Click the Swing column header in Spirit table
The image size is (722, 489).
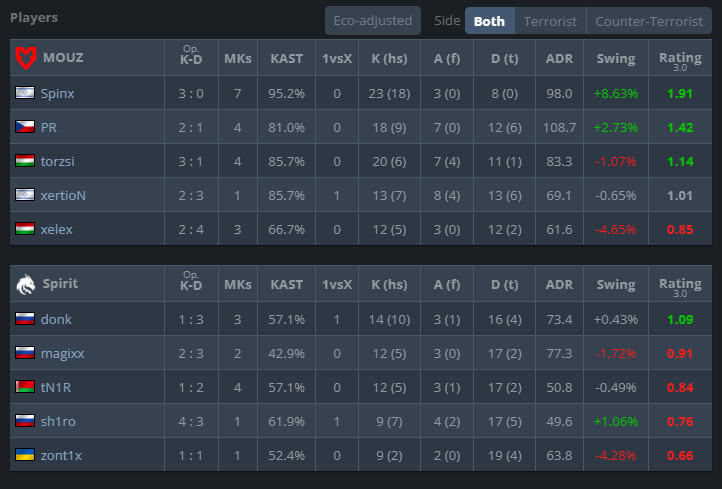pos(616,285)
